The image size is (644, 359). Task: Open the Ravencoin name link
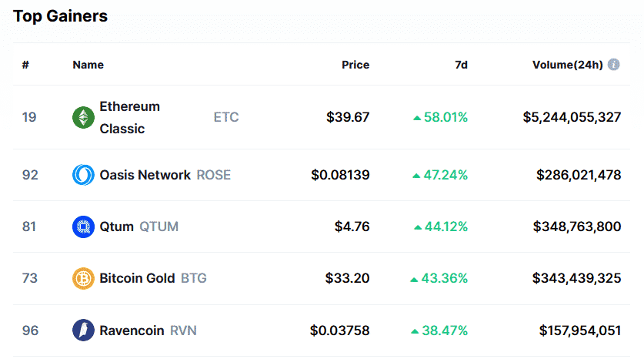point(132,330)
